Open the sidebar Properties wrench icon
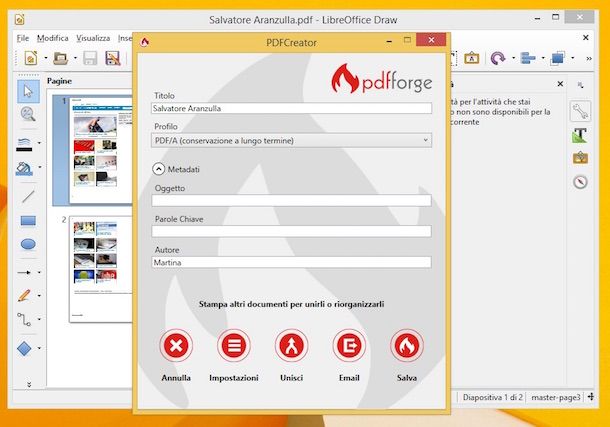Screen dimensions: 610x427 (x=580, y=111)
